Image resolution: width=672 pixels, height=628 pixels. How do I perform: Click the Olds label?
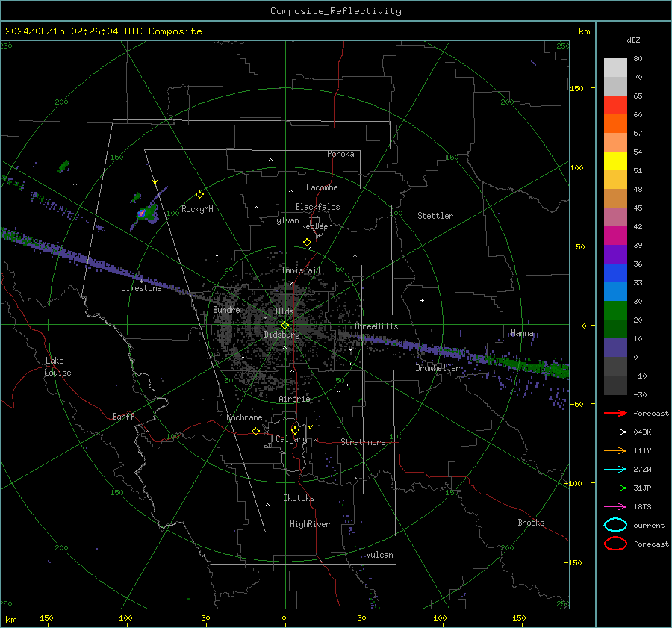(x=284, y=311)
